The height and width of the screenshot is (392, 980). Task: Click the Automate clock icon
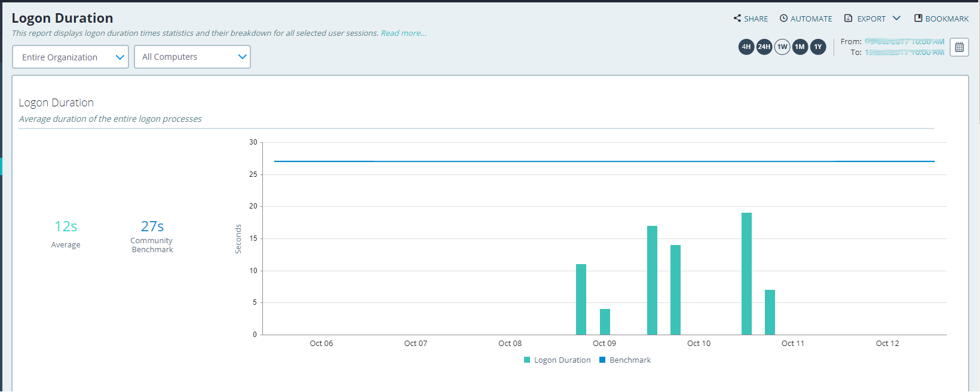[783, 18]
